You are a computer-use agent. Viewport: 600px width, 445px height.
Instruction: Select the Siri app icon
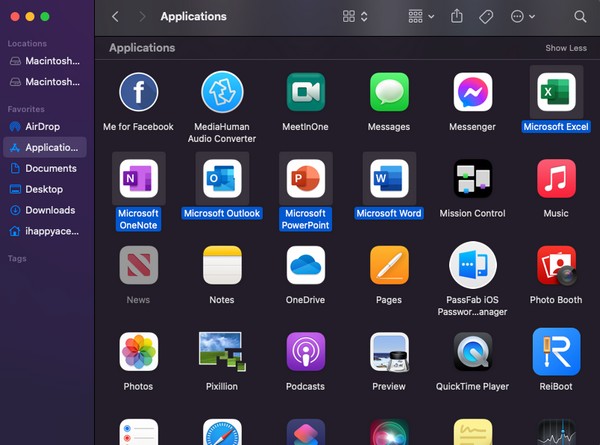pos(389,432)
